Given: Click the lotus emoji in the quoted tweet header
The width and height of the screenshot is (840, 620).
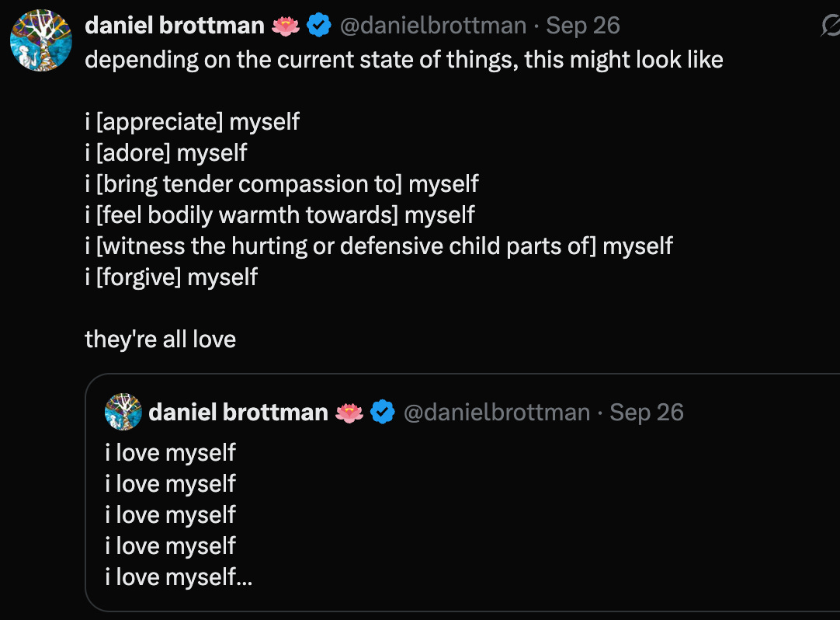Looking at the screenshot, I should click(x=349, y=413).
